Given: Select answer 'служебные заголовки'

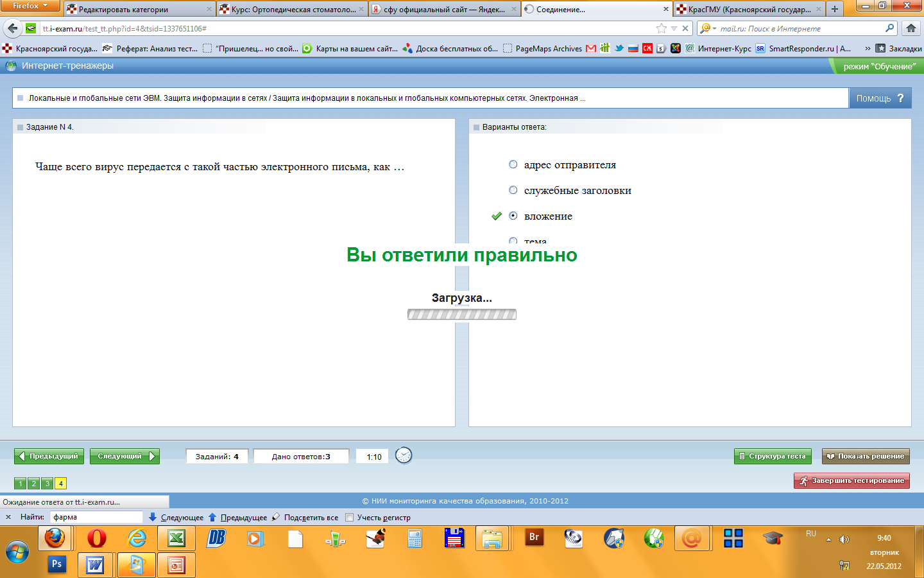Looking at the screenshot, I should click(513, 190).
